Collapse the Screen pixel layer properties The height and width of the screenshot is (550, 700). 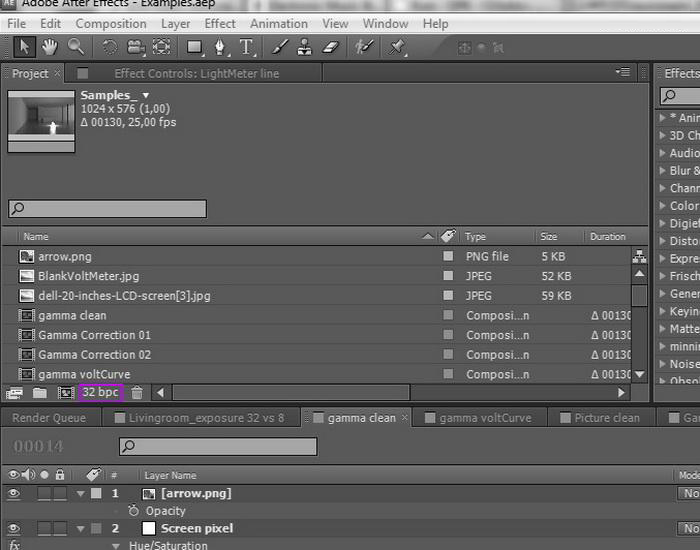(x=81, y=529)
